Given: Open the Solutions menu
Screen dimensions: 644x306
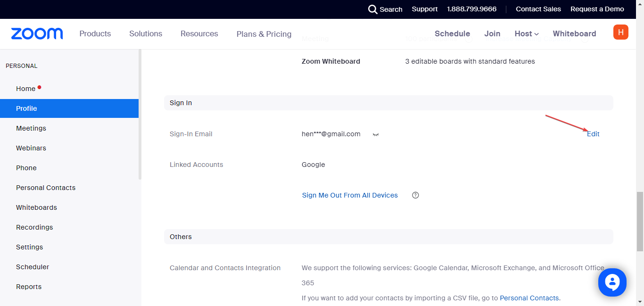Looking at the screenshot, I should coord(146,33).
